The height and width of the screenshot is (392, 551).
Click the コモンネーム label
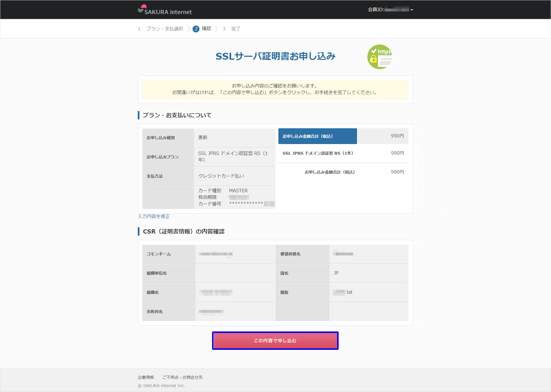click(x=159, y=254)
